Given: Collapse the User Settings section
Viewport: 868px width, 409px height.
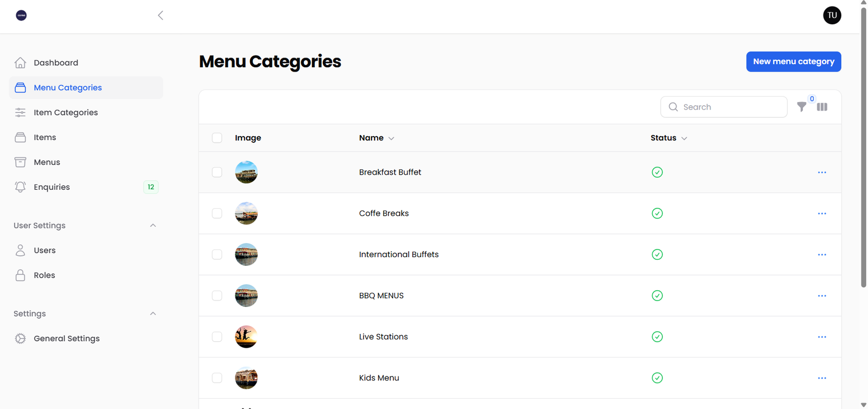Looking at the screenshot, I should click(153, 226).
